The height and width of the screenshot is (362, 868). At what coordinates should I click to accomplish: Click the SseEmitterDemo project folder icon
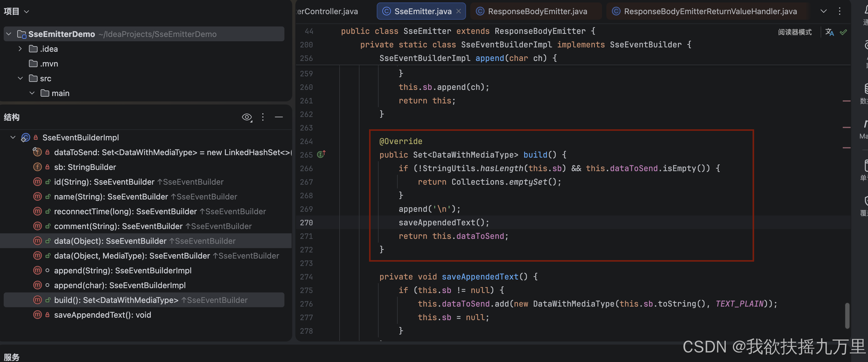pos(22,34)
